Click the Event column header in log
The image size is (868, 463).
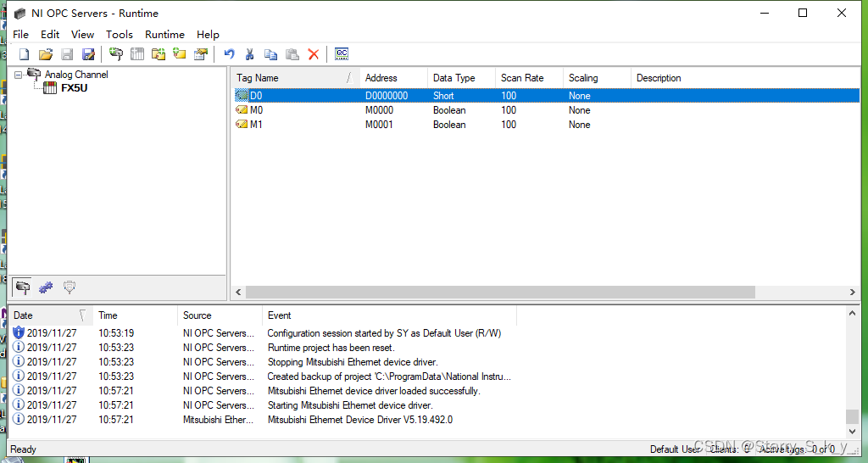389,315
